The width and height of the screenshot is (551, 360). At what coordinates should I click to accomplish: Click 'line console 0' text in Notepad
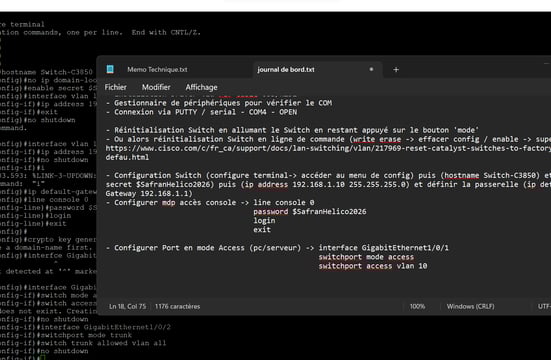click(284, 202)
